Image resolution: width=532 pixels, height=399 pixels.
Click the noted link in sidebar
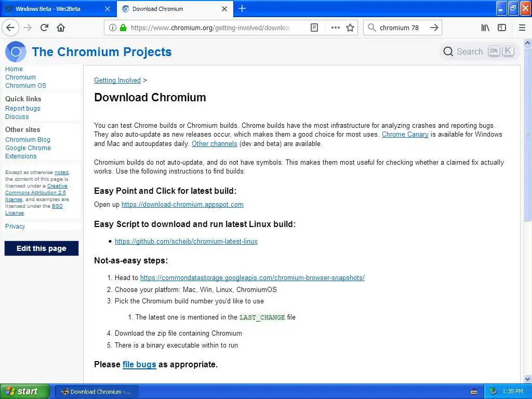tap(61, 172)
